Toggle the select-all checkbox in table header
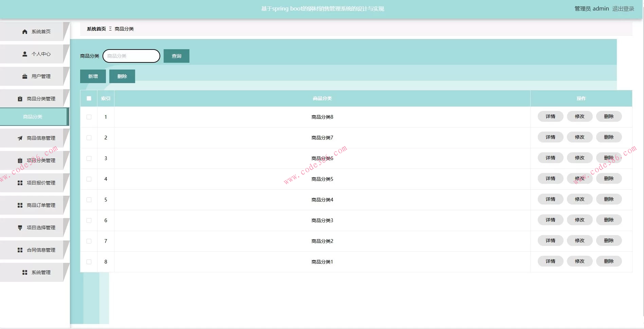 [x=89, y=98]
